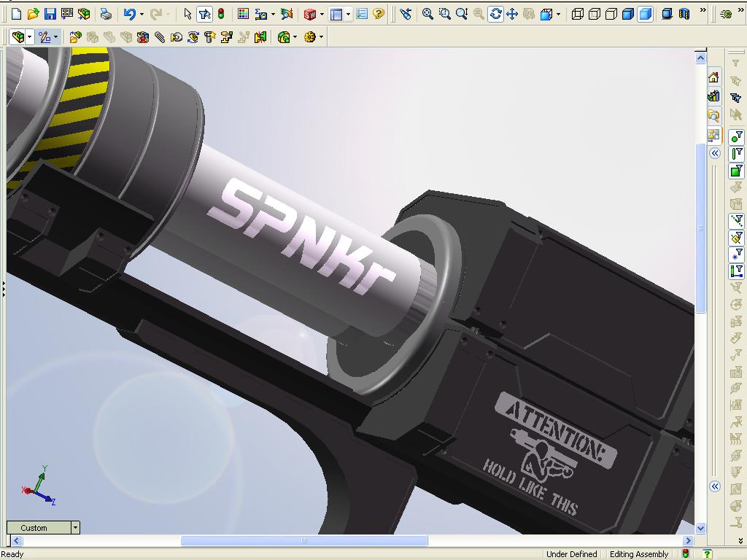Screen dimensions: 747x560
Task: Toggle Shadows in Shaded Mode icon
Action: pos(667,14)
